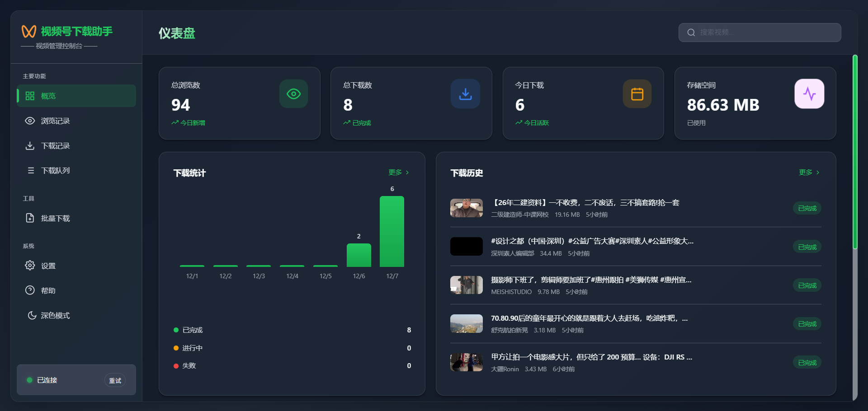
Task: Click the green eye icon in 总浏览数 card
Action: click(293, 94)
